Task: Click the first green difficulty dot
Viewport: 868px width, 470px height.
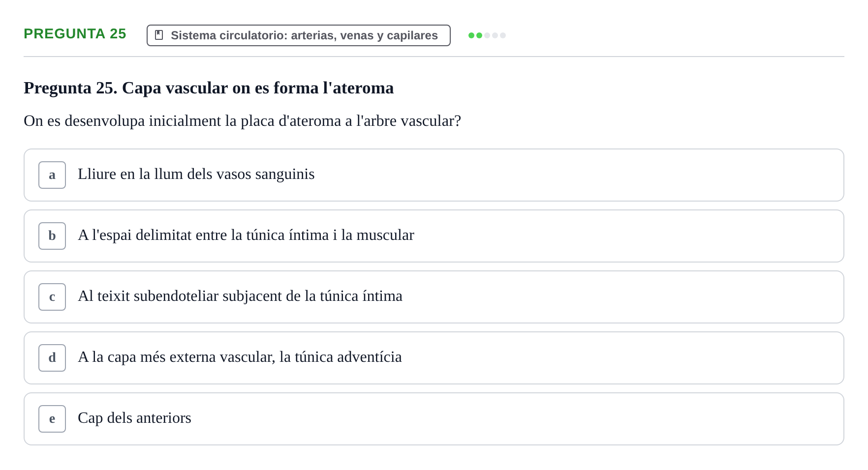Action: point(471,35)
